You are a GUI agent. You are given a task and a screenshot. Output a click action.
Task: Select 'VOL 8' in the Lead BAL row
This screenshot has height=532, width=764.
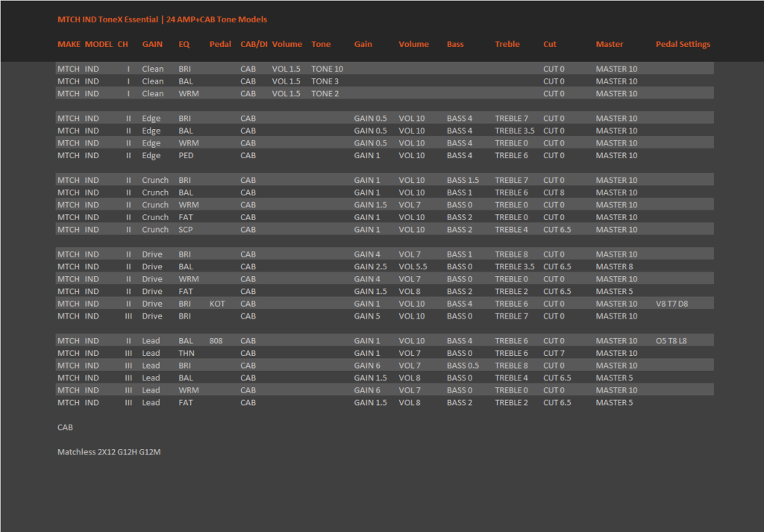click(x=410, y=378)
